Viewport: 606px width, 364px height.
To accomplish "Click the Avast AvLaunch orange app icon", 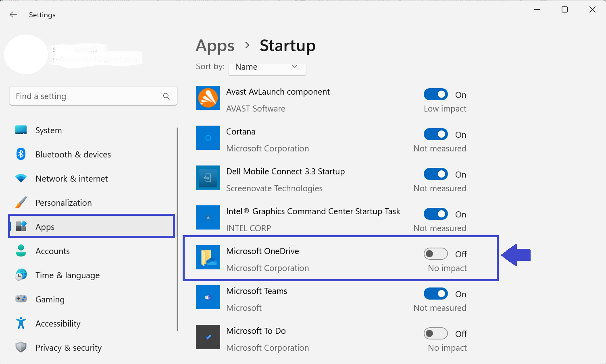I will point(208,98).
